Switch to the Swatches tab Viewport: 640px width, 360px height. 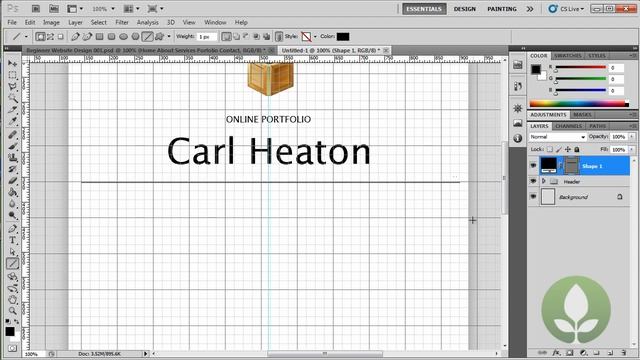click(568, 56)
